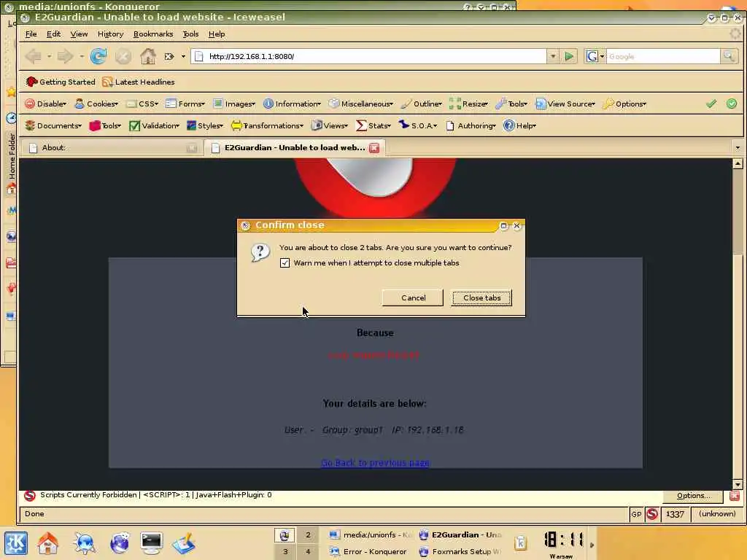This screenshot has width=747, height=560.
Task: Click the NoScript icon in notification bar
Action: (x=30, y=495)
